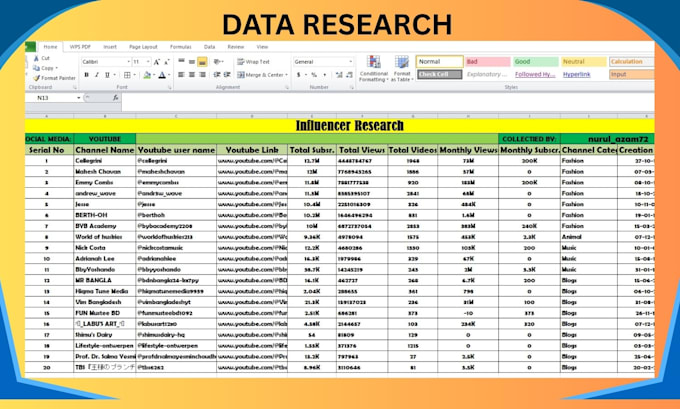Apply the Bad cell style
680x409 pixels.
click(x=488, y=62)
